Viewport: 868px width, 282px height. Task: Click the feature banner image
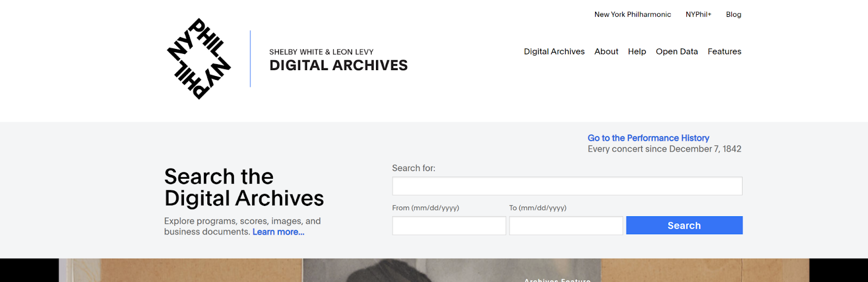(x=434, y=270)
